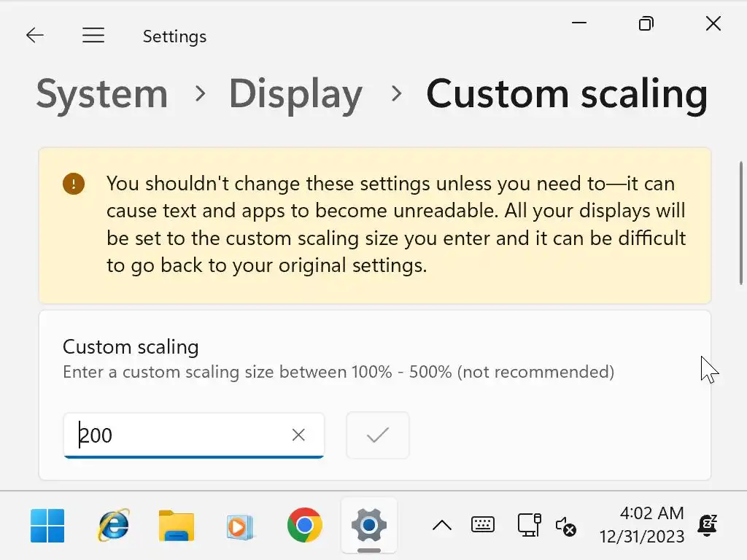Open the network status tray icon

[529, 525]
